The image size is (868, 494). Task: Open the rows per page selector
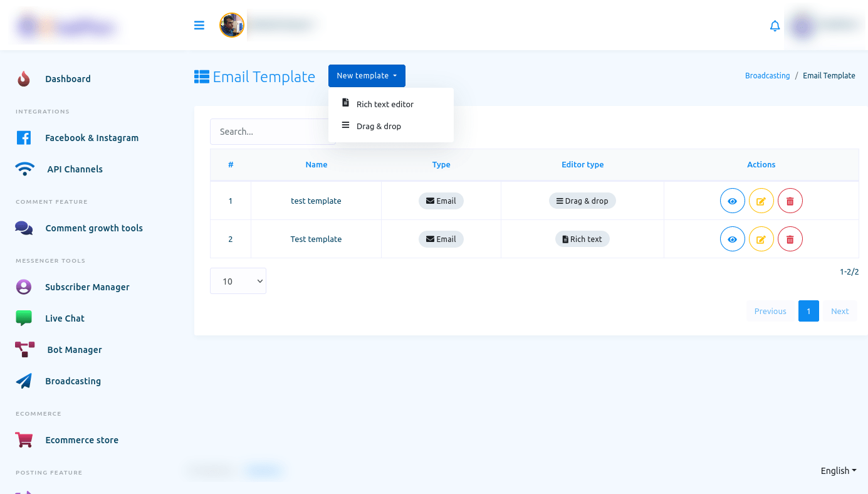pyautogui.click(x=238, y=281)
